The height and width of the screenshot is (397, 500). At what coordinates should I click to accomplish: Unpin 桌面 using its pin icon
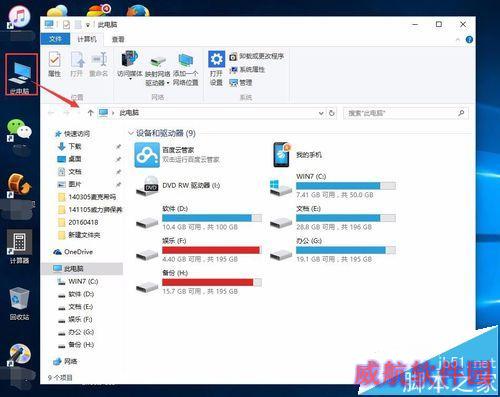118,159
